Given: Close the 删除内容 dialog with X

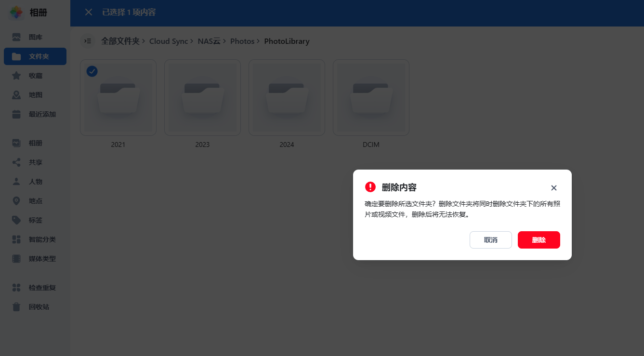Looking at the screenshot, I should coord(554,188).
